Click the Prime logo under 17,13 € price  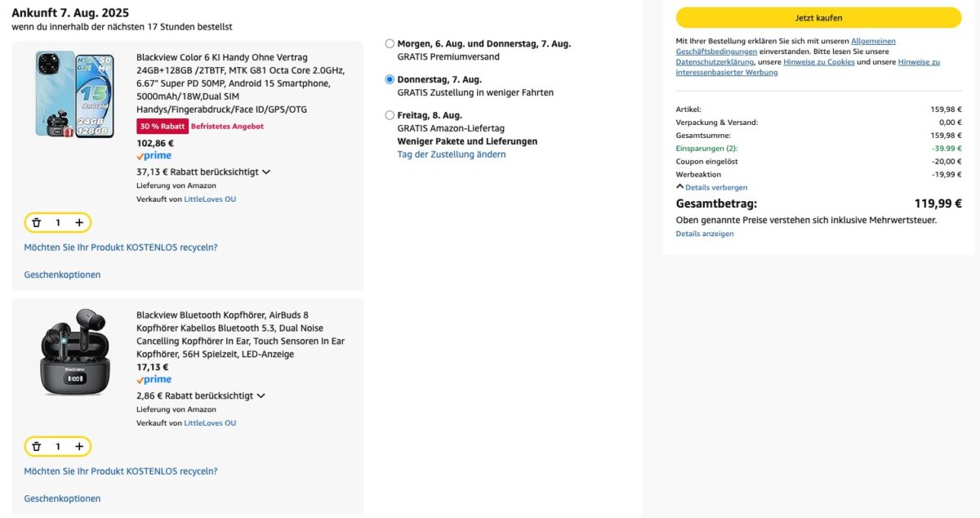point(154,380)
